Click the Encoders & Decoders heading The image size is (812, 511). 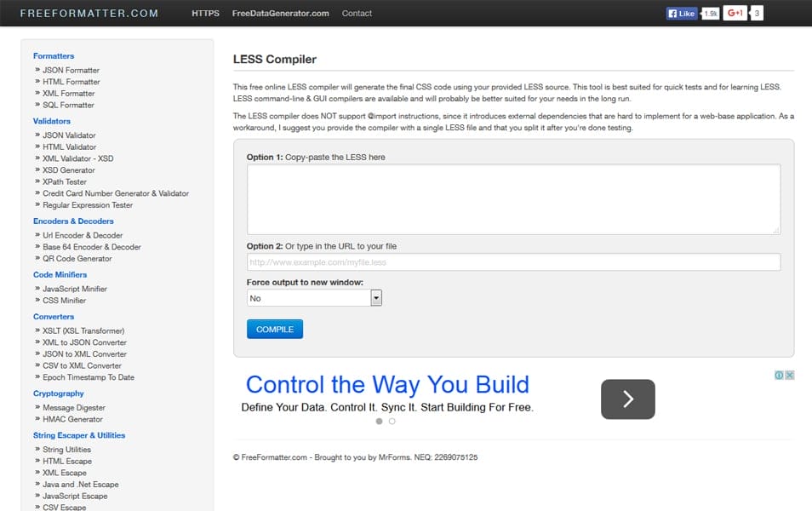[73, 221]
